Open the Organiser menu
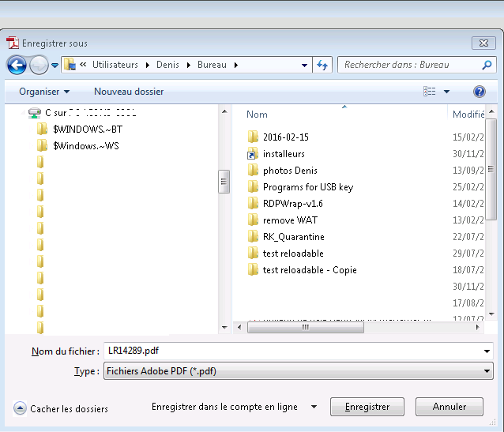The height and width of the screenshot is (432, 504). tap(44, 92)
